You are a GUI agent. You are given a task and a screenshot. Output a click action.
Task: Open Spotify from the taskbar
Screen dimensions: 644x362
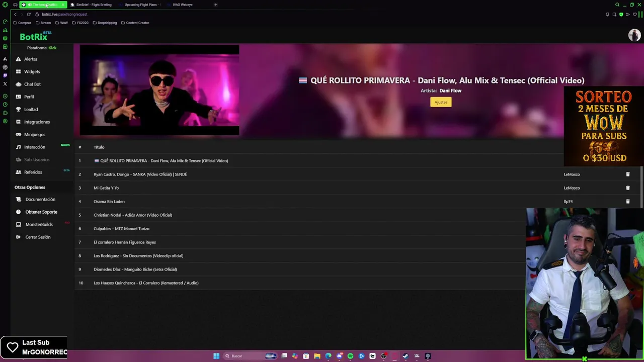pos(350,356)
